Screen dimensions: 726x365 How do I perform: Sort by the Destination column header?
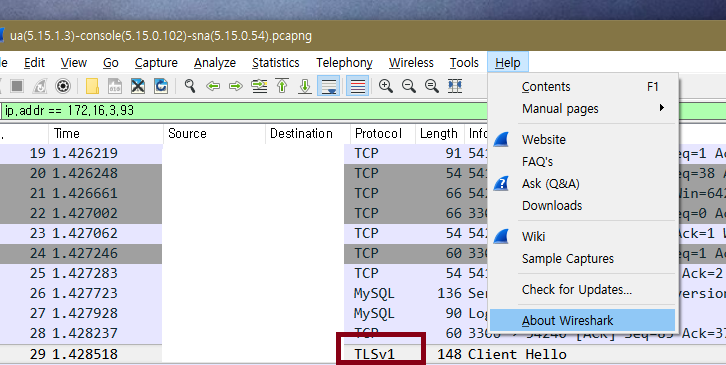(x=308, y=134)
